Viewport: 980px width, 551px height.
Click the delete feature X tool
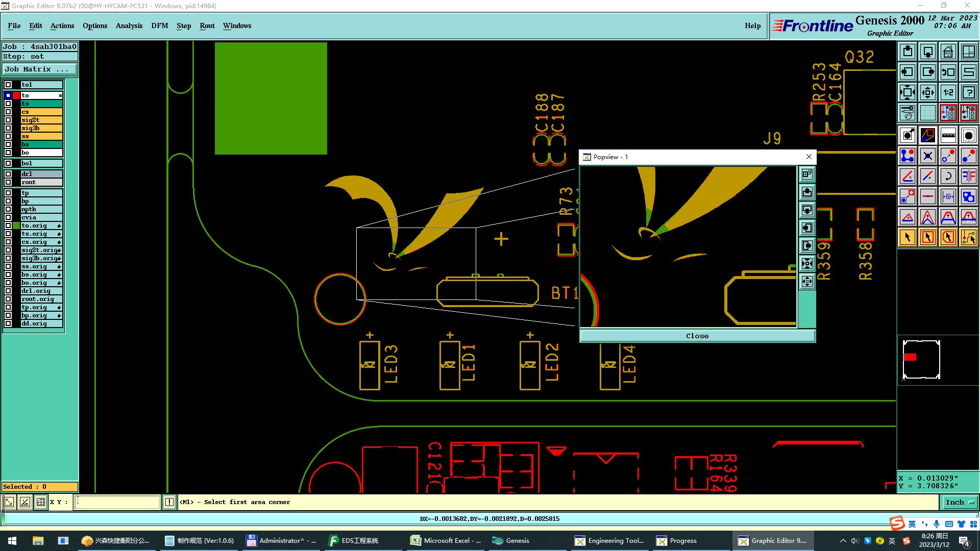pyautogui.click(x=927, y=156)
